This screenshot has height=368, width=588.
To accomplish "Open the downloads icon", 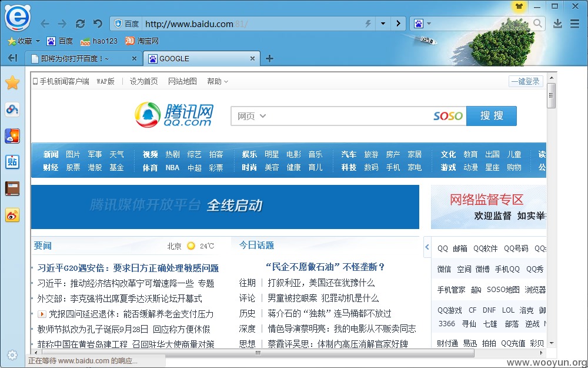I will (557, 24).
